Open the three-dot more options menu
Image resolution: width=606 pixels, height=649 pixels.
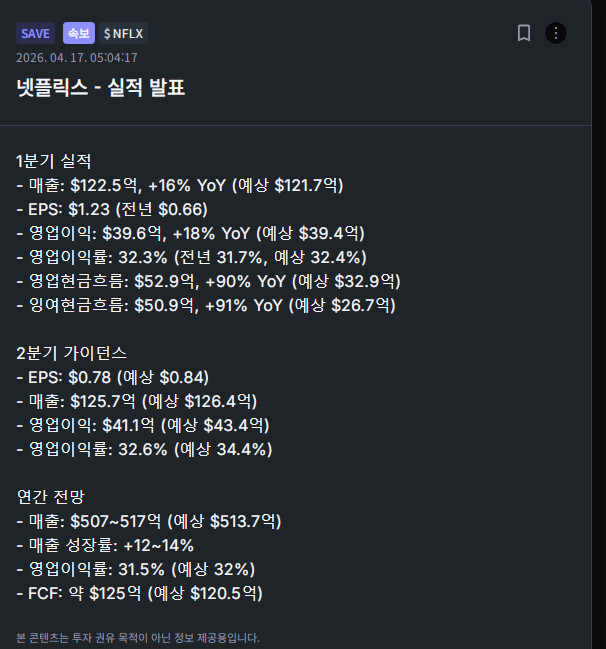pyautogui.click(x=556, y=33)
